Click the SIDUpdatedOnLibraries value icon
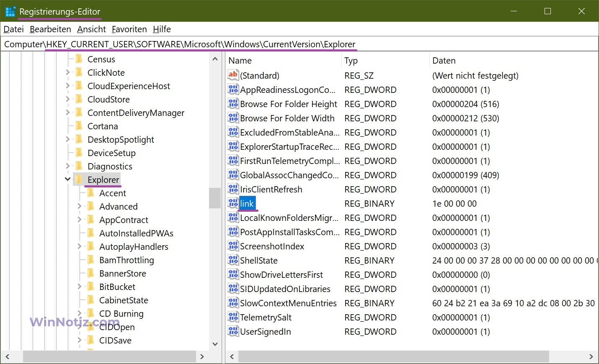Screen dimensions: 599x364 (x=233, y=289)
